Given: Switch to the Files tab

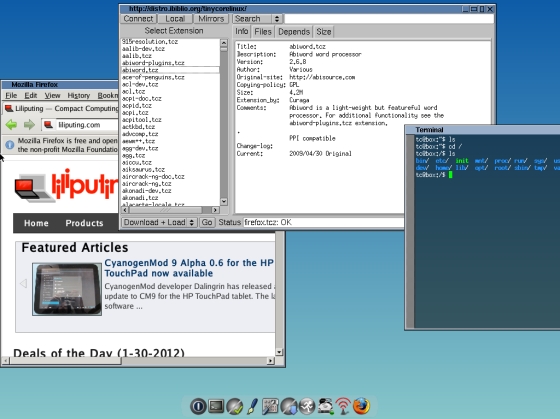Looking at the screenshot, I should tap(263, 32).
